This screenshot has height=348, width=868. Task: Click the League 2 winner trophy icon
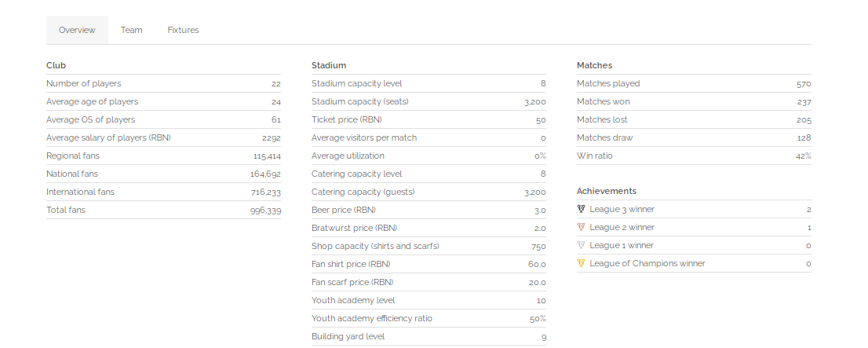pos(581,227)
